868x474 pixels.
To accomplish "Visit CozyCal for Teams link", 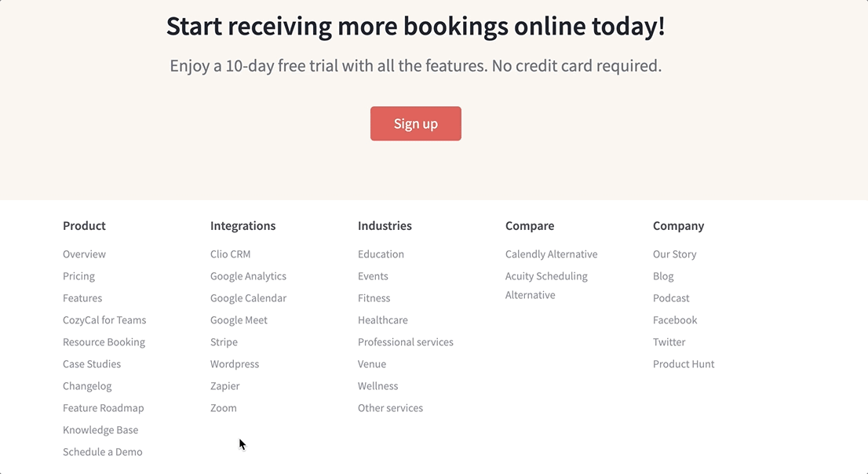I will (x=104, y=320).
